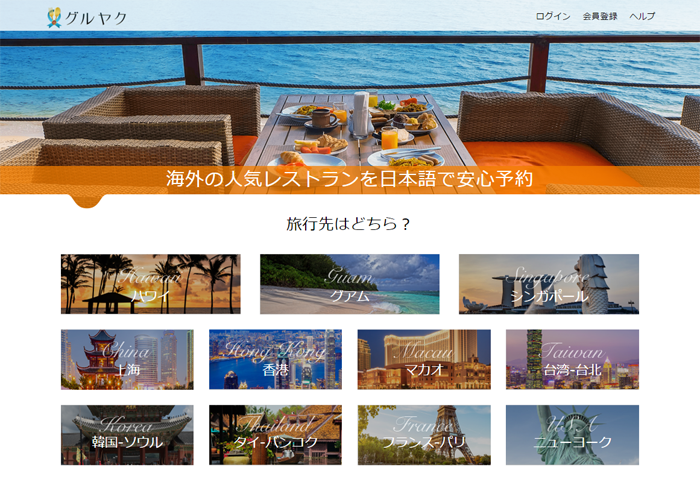Image resolution: width=700 pixels, height=490 pixels.
Task: Click the orange banner's downward pointer notch
Action: tap(88, 202)
